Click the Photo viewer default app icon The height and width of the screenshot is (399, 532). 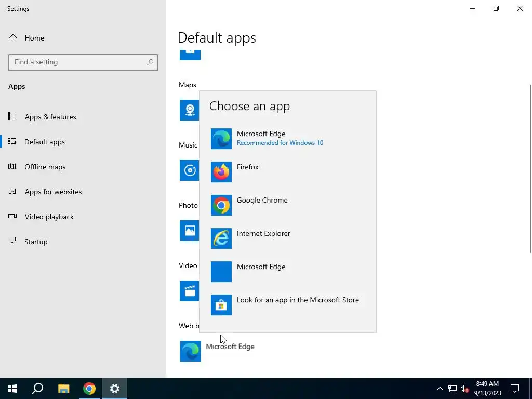189,231
